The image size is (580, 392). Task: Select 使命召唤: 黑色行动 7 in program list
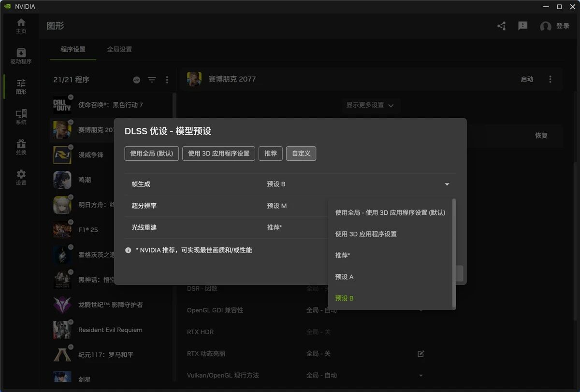pyautogui.click(x=111, y=105)
